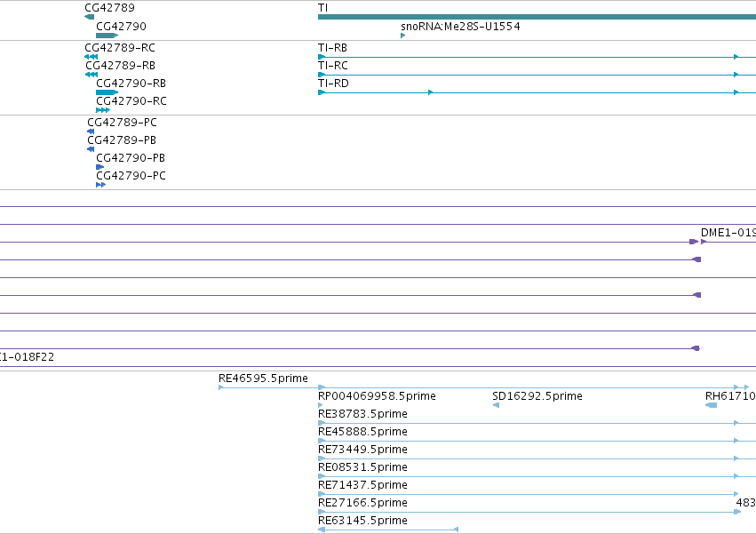The width and height of the screenshot is (756, 534).
Task: Select the Tl-RB first exon glyph
Action: click(322, 57)
